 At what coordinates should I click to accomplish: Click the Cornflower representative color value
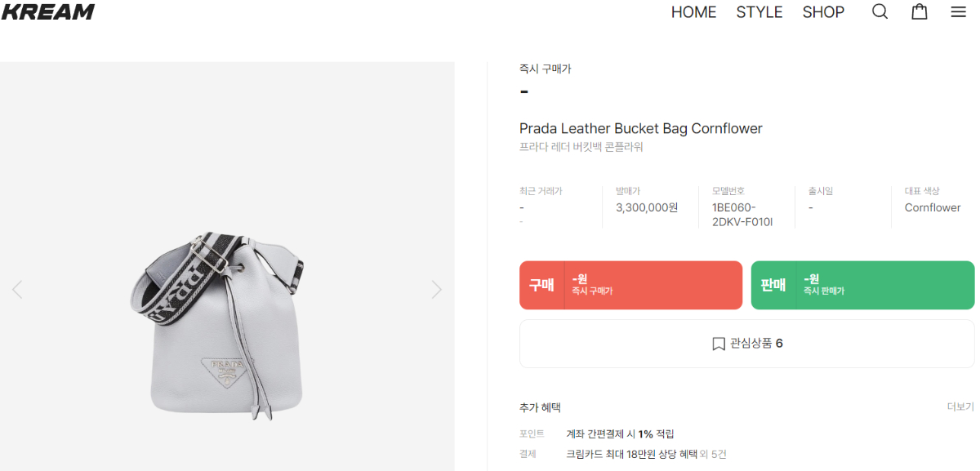933,207
